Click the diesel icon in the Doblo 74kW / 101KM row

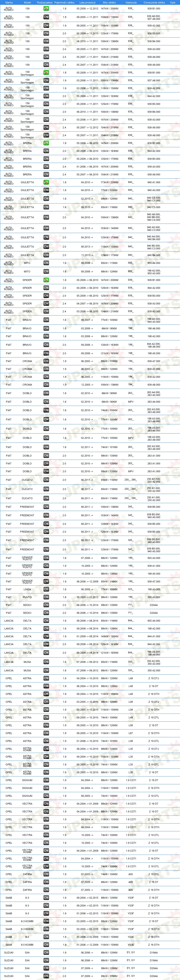pyautogui.click(x=46, y=447)
